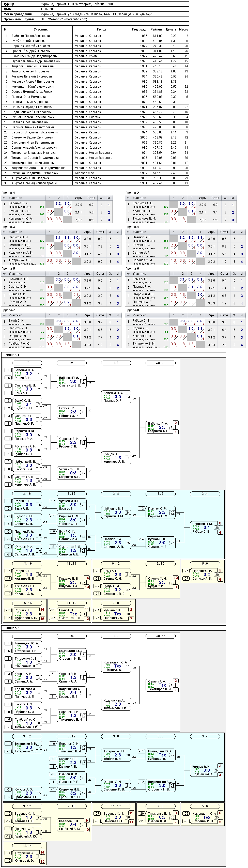The image size is (248, 868).
Task: Click the name Юнусов Эльшад Алиафсарович
Action: [x=34, y=183]
